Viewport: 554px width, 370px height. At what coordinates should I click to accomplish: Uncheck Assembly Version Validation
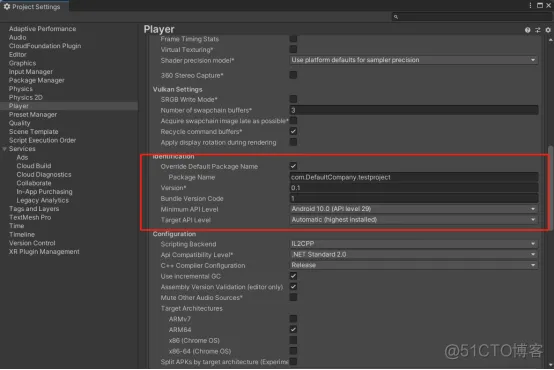tap(293, 287)
